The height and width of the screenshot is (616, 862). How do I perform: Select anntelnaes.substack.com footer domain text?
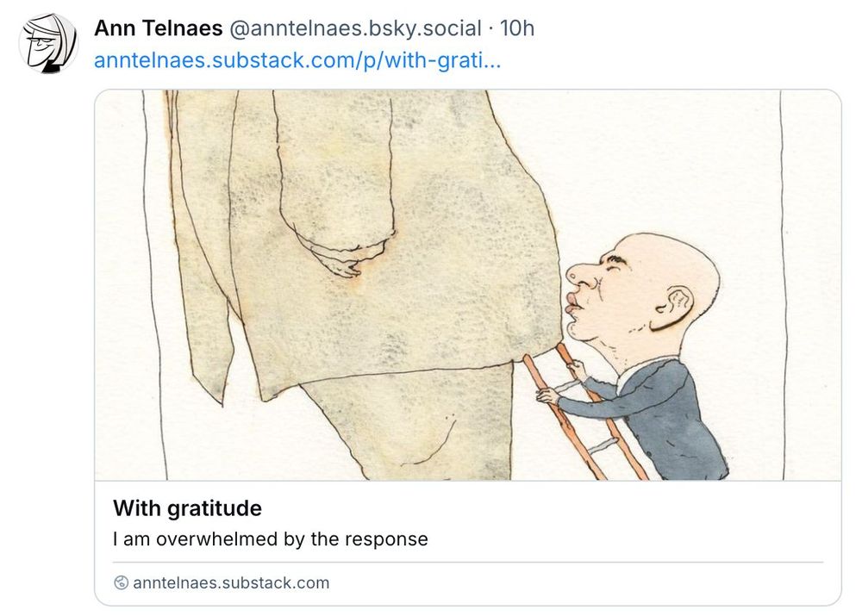point(231,582)
